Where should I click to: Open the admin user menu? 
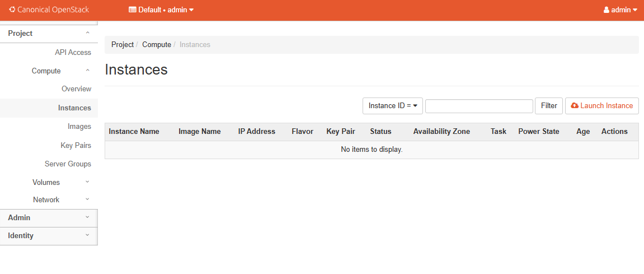[x=620, y=10]
